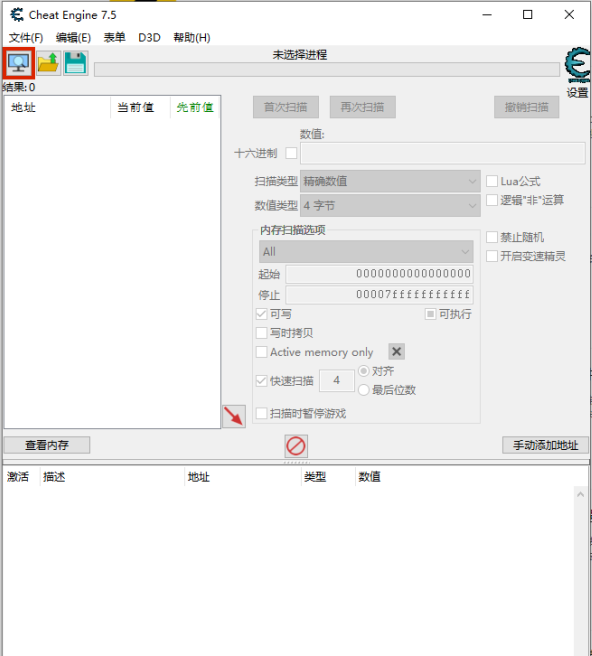Enable the 逻辑"非"运算 checkbox

(x=492, y=200)
